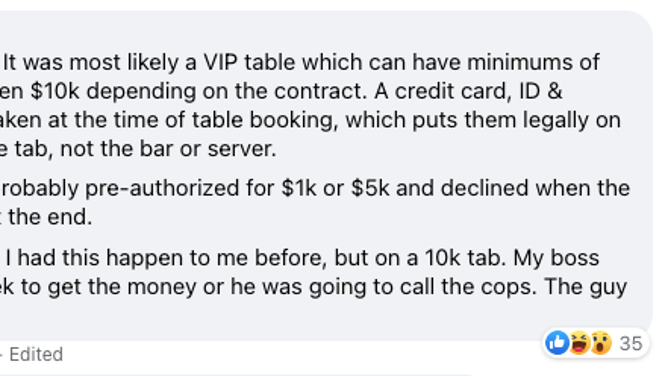Viewport: 668px width, 376px height.
Task: Click the words "declined when the"
Action: point(536,188)
